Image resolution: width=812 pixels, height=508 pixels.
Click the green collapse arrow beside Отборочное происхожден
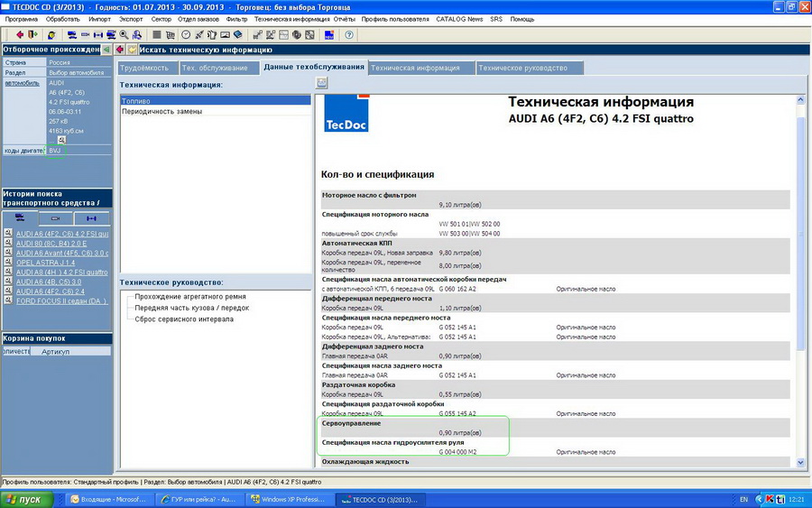click(106, 50)
